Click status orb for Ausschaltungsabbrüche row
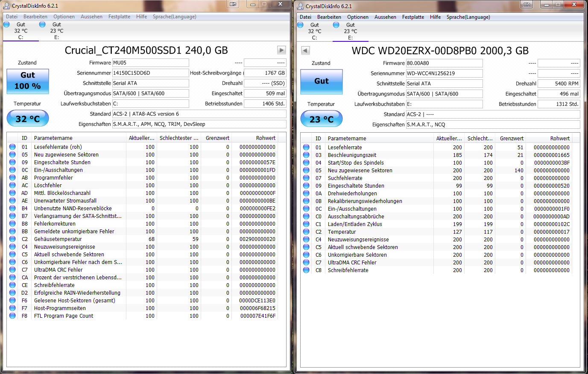Image resolution: width=588 pixels, height=374 pixels. [306, 216]
